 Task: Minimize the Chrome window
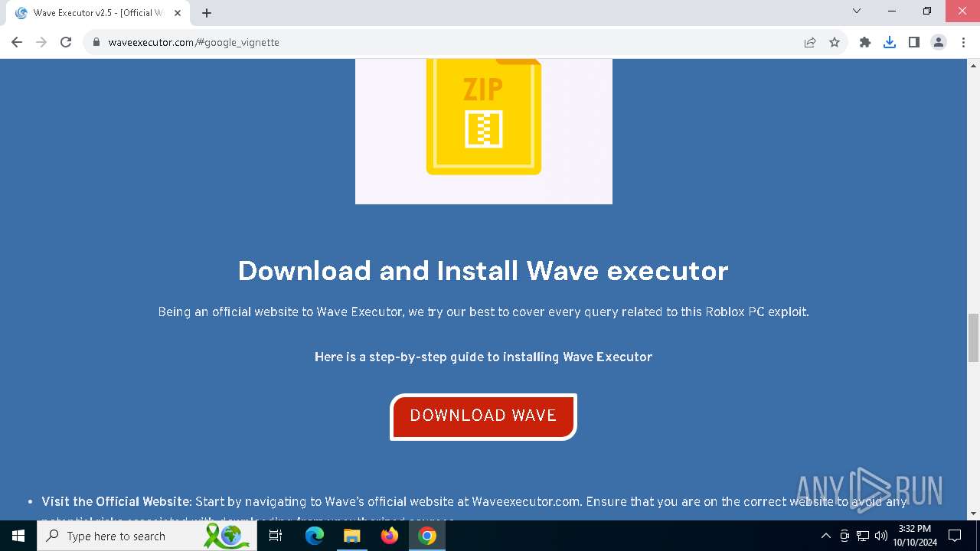click(892, 11)
